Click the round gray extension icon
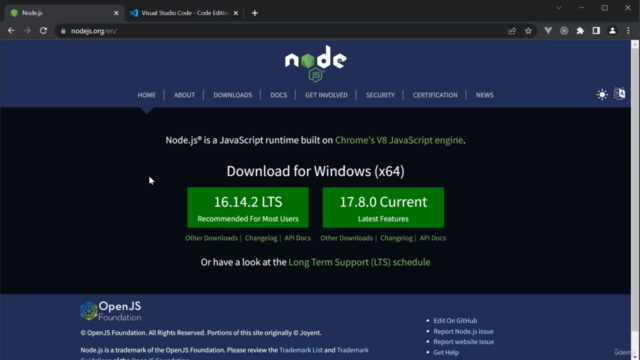Screen dimensions: 640x360 564,31
